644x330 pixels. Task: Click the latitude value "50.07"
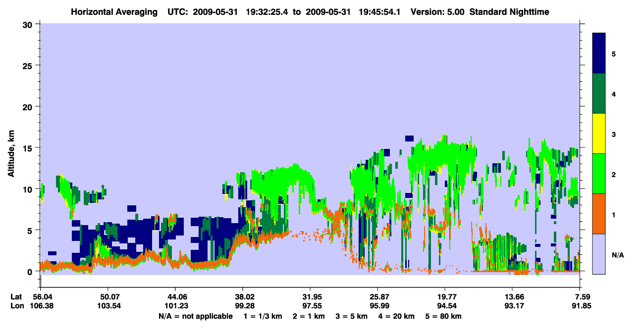107,297
